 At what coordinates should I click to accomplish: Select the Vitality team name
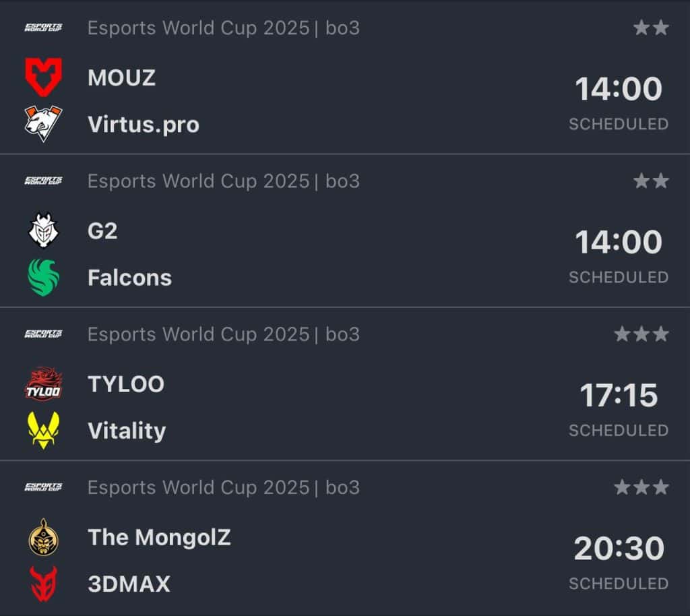pos(127,431)
